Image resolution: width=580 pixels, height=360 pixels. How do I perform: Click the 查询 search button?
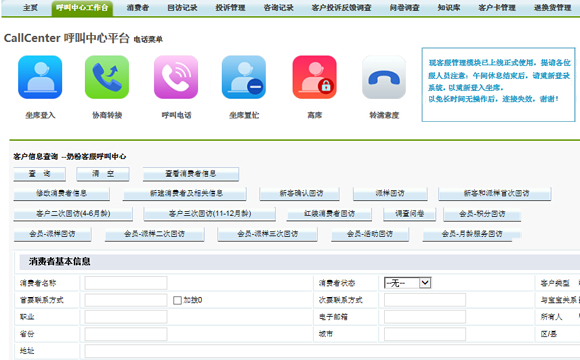40,174
